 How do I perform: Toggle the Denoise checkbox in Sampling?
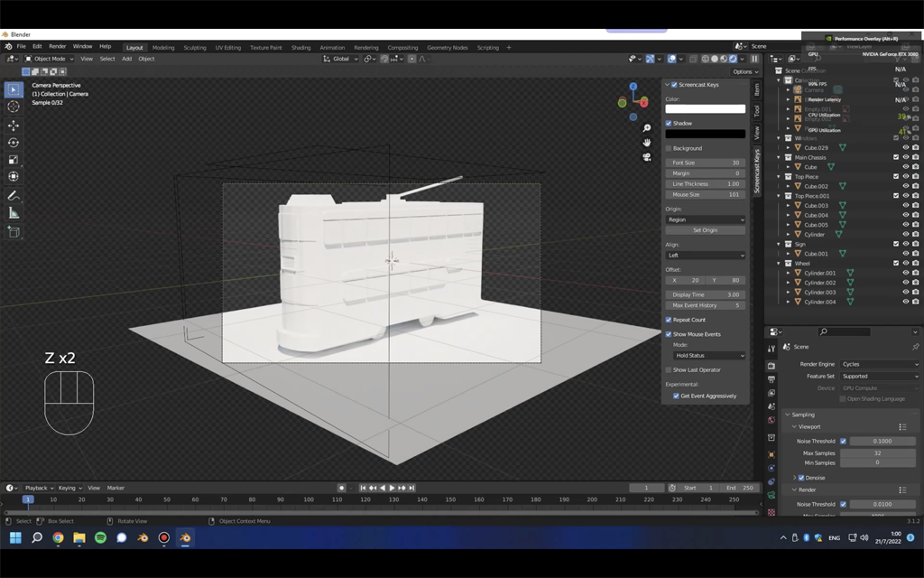pyautogui.click(x=801, y=478)
